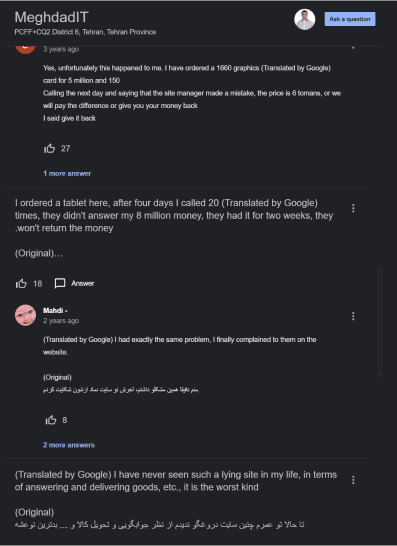Click the Answer button label
The width and height of the screenshot is (397, 546).
point(83,283)
